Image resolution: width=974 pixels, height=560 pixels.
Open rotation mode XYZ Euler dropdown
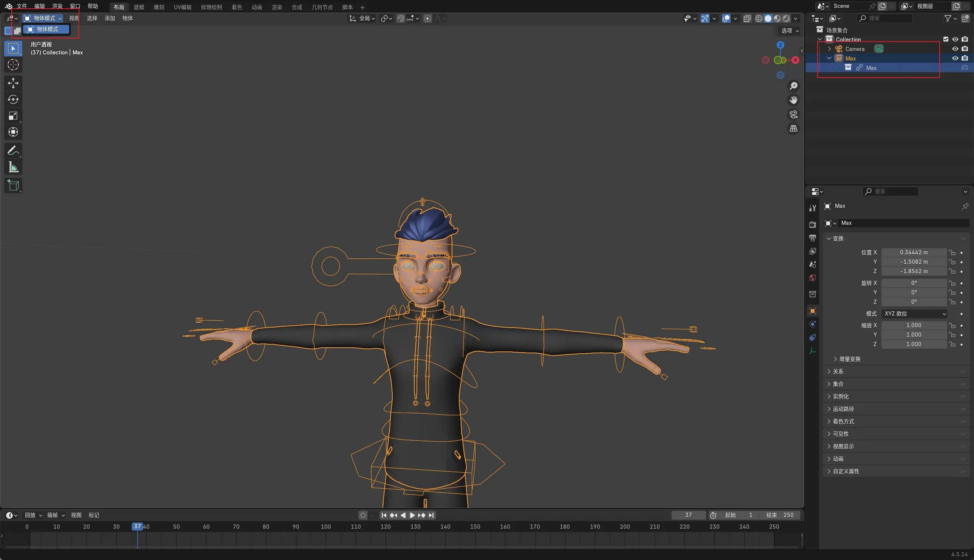pos(914,314)
